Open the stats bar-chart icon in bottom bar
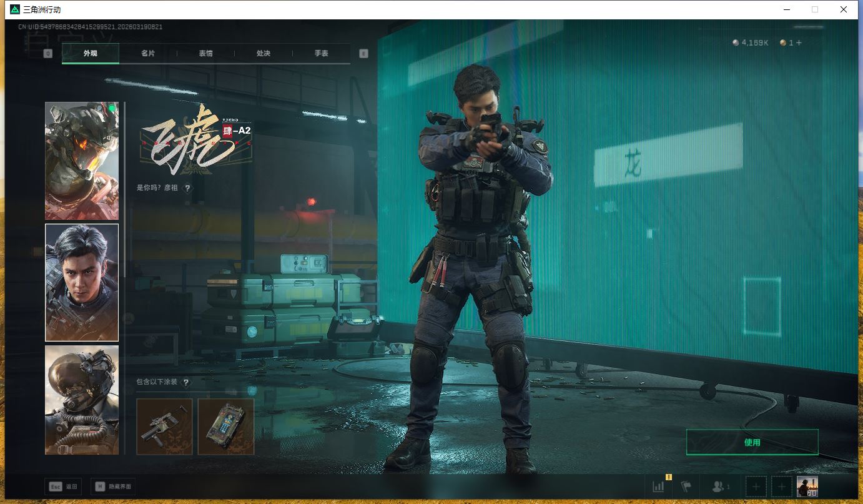Screen dimensions: 863x504 [658, 487]
